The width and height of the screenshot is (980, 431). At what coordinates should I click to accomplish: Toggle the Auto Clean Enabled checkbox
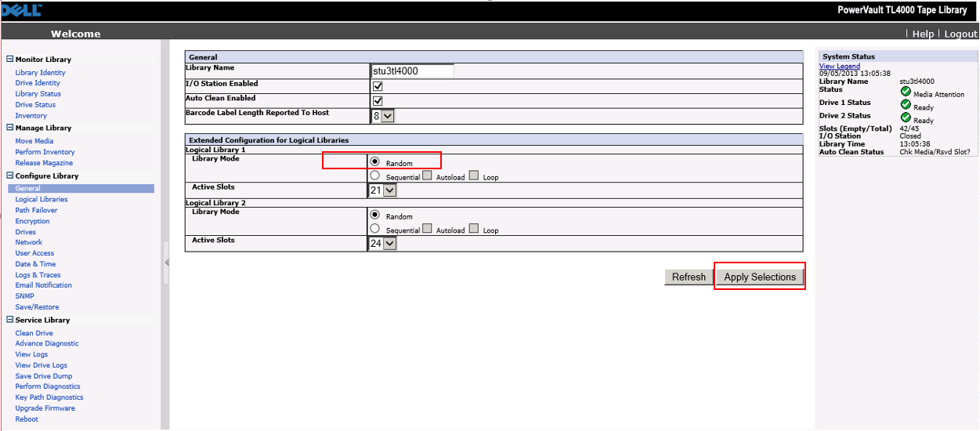click(x=378, y=101)
